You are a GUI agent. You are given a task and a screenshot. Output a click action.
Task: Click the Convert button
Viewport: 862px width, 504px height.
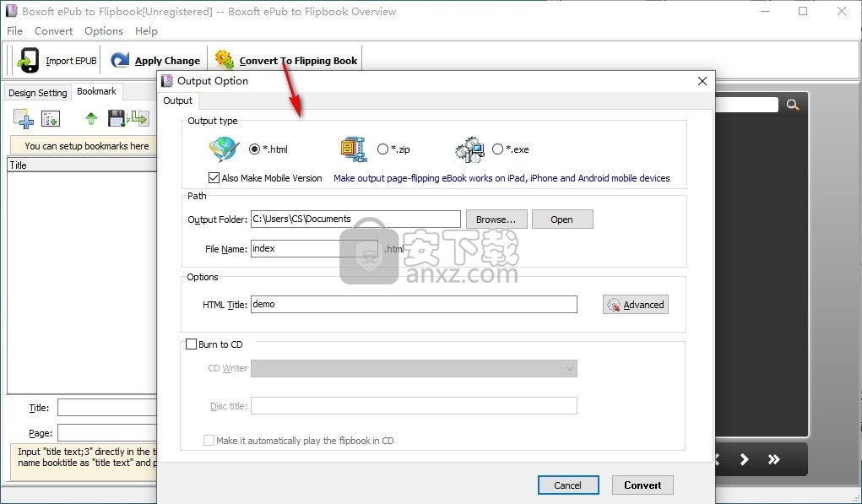pyautogui.click(x=642, y=485)
